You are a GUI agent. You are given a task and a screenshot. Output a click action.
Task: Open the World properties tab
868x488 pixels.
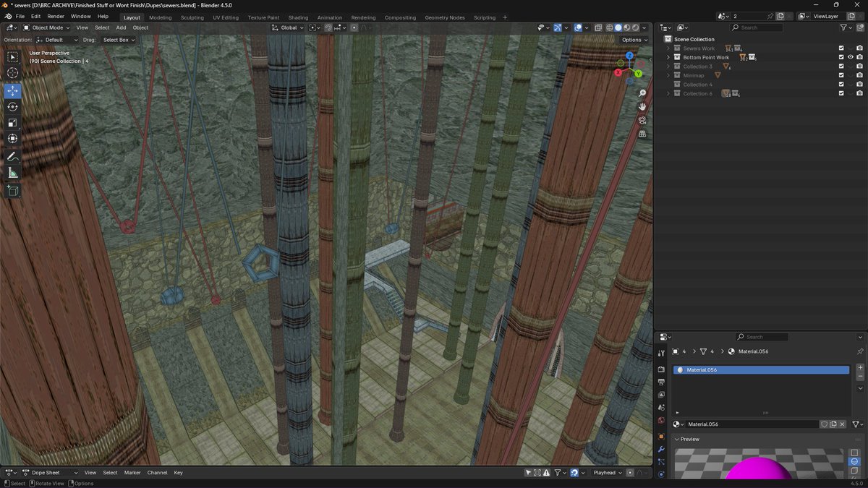661,420
